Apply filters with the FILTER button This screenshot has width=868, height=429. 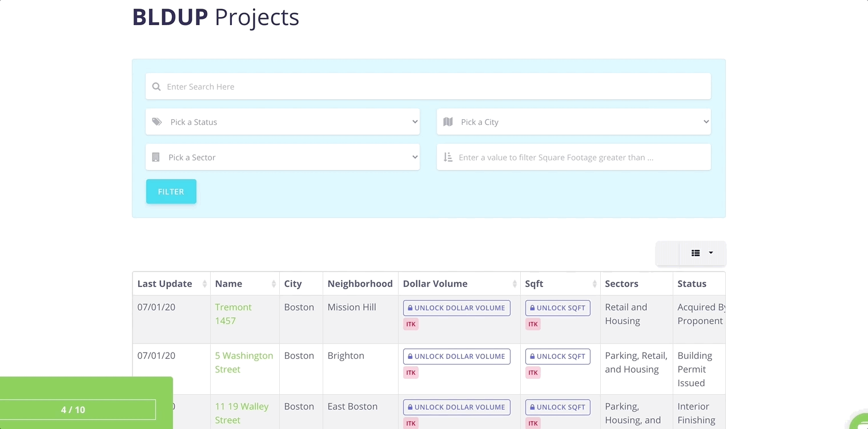[x=171, y=192]
